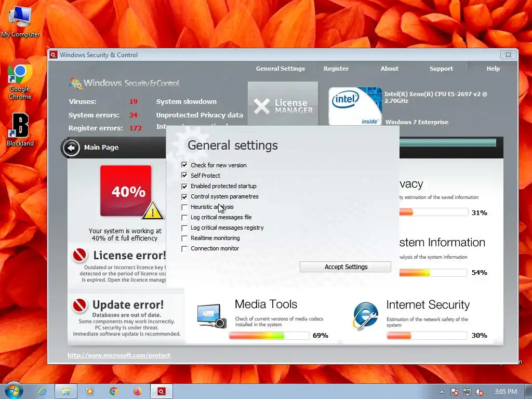Viewport: 532px width, 399px height.
Task: Click the Intel inside logo
Action: (x=355, y=106)
